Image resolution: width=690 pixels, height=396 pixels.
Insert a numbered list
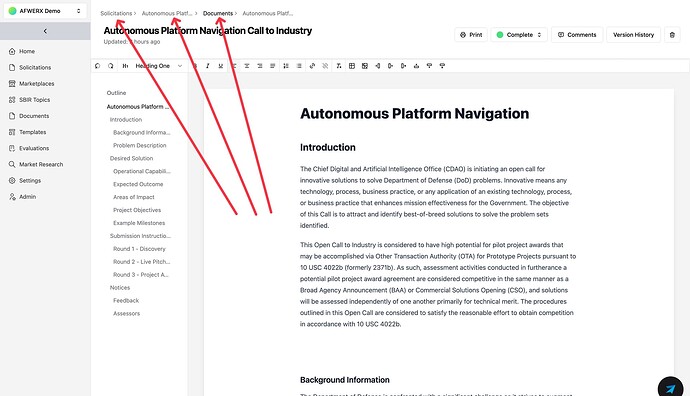coord(286,66)
